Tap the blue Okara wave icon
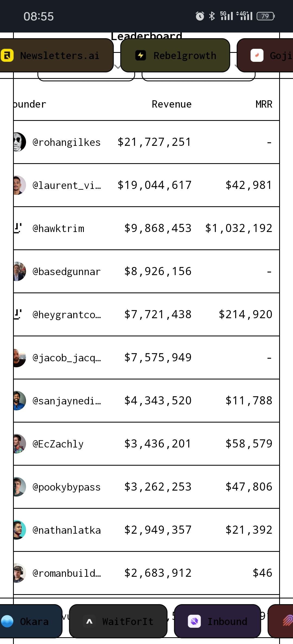 click(7, 621)
